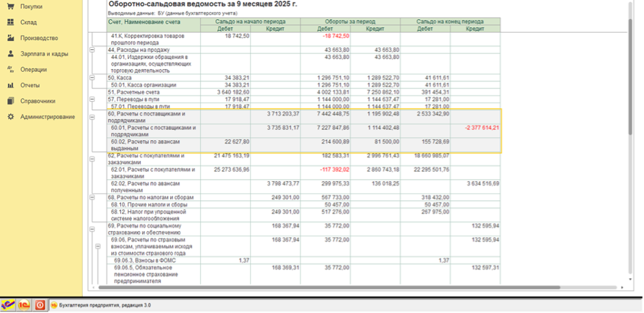
Task: Collapse account 57 Переводы в пути group
Action: point(92,99)
